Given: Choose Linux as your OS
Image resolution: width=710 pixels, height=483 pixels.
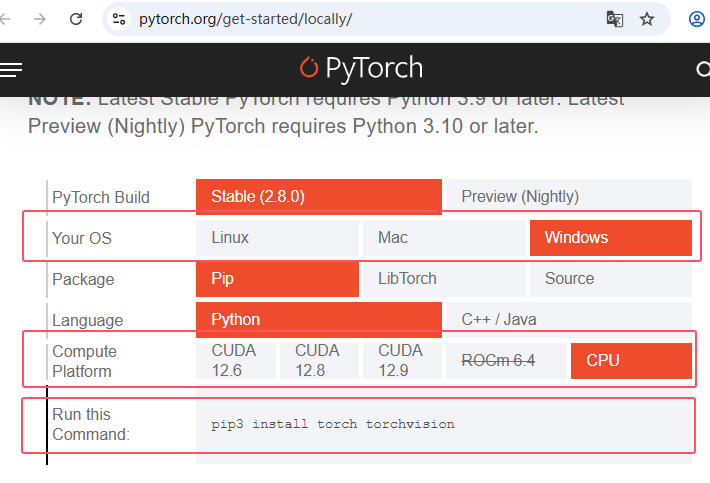Looking at the screenshot, I should click(x=277, y=238).
